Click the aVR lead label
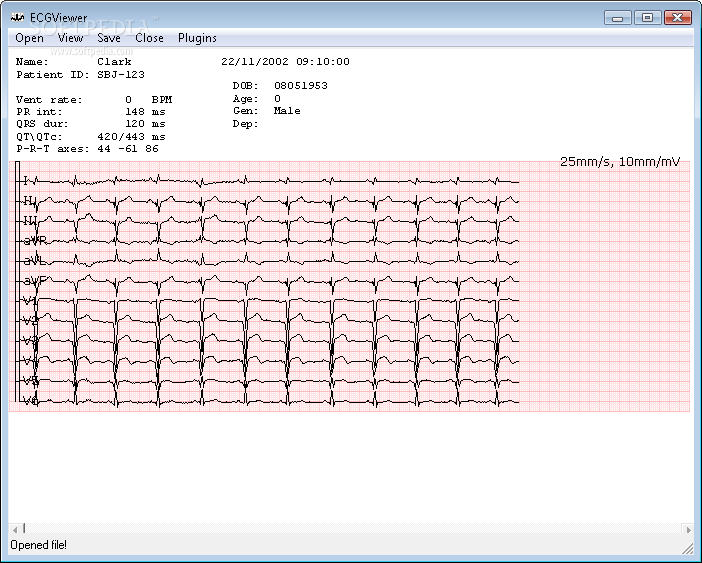Screen dimensions: 702x563 click(x=35, y=241)
